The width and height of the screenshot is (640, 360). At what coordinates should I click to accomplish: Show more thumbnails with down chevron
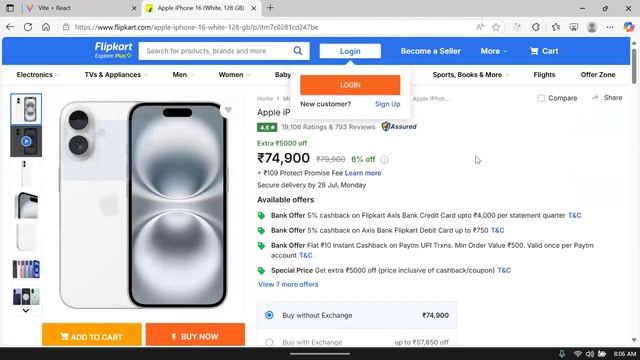(x=26, y=311)
